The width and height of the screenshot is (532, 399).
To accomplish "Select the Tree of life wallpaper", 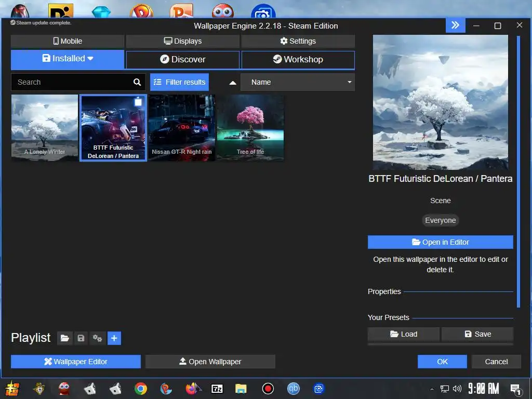I will coord(250,128).
